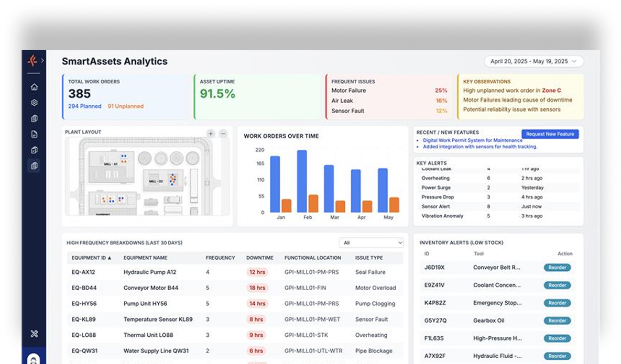
Task: Reorder the Gearbox Oil item
Action: [557, 321]
